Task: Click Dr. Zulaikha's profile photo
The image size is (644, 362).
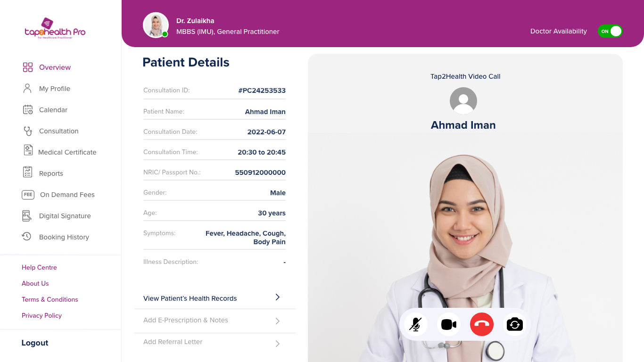Action: coord(156,25)
